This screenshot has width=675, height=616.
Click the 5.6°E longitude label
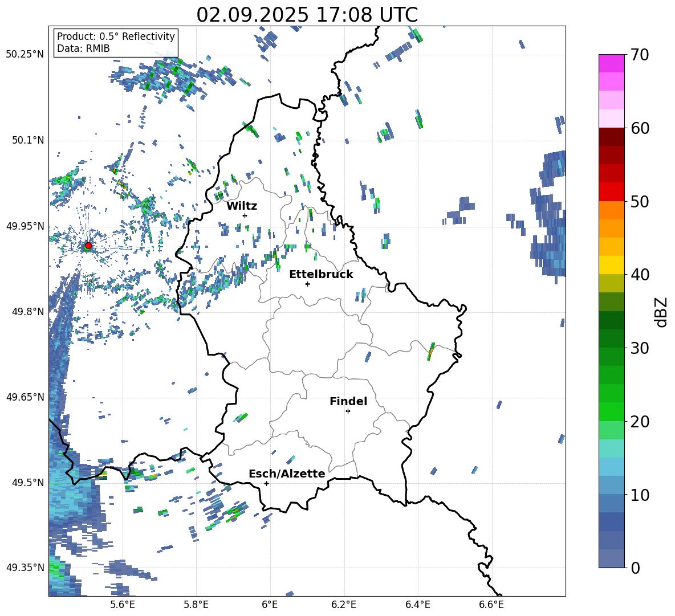click(123, 605)
